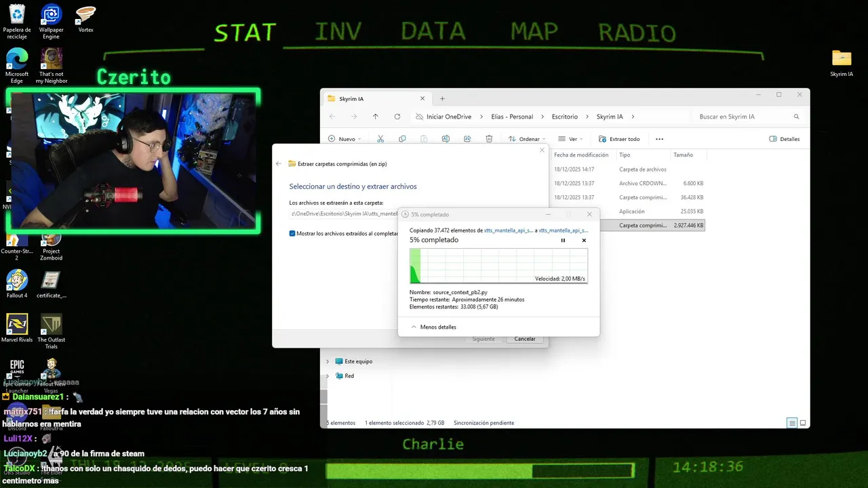The image size is (868, 488).
Task: Expand the Este equipo tree node
Action: point(328,361)
